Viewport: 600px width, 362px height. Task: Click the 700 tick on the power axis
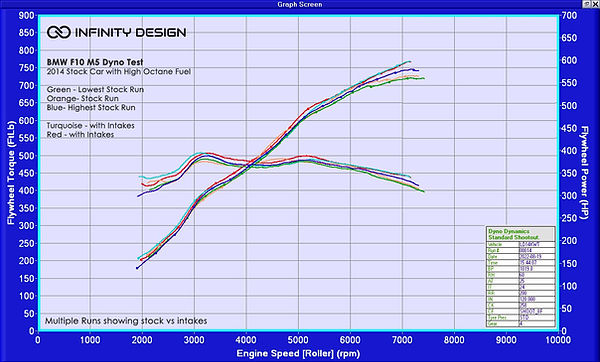(569, 15)
